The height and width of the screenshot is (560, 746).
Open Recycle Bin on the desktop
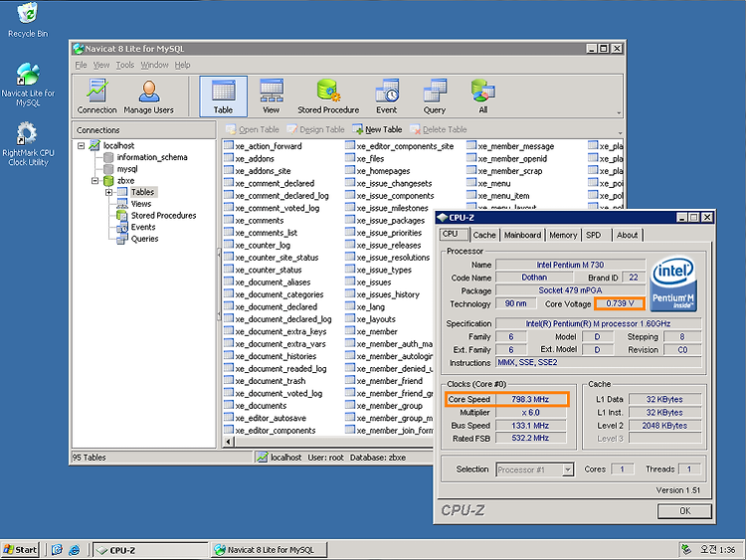click(28, 20)
